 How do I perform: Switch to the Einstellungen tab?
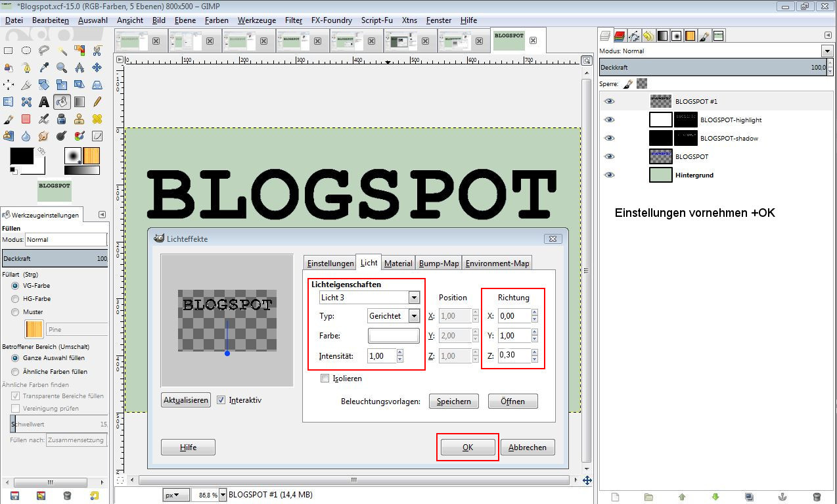pos(330,263)
